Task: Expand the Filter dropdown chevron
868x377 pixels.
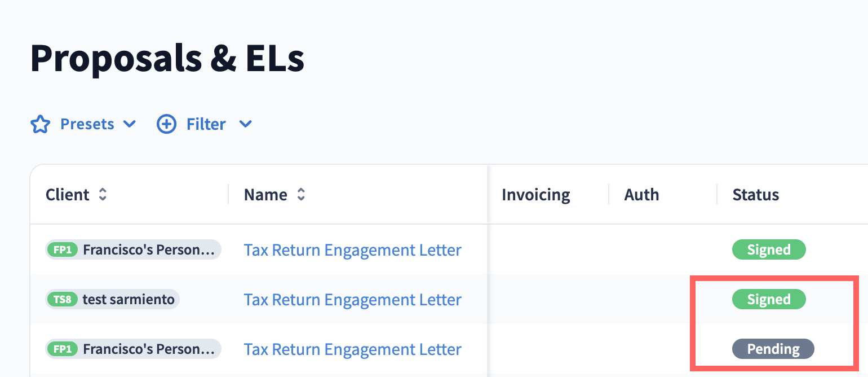Action: click(245, 124)
